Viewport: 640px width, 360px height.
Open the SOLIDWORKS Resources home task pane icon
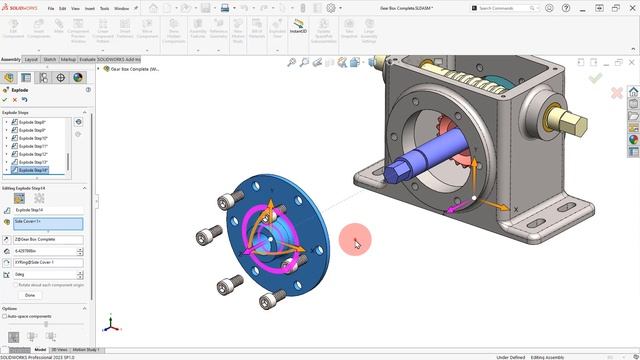point(633,91)
